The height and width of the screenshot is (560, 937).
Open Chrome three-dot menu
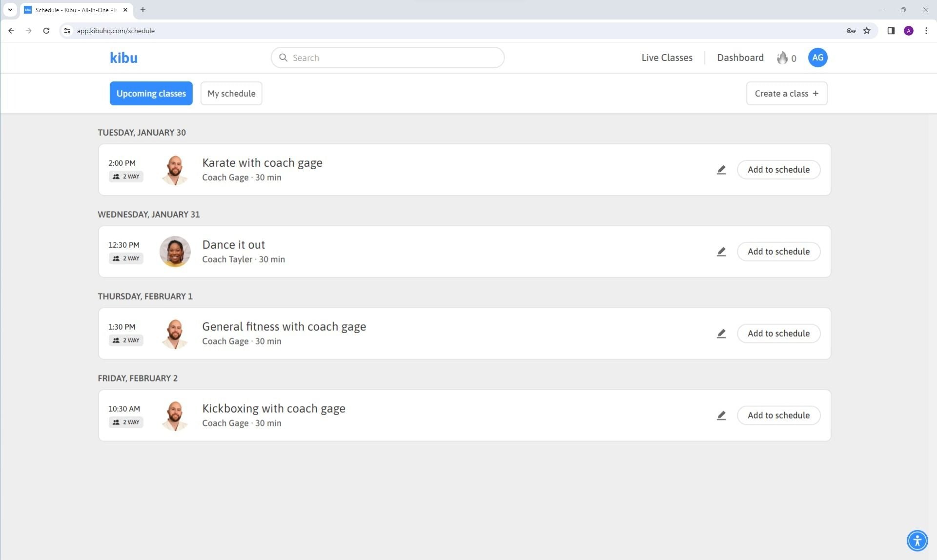point(926,31)
